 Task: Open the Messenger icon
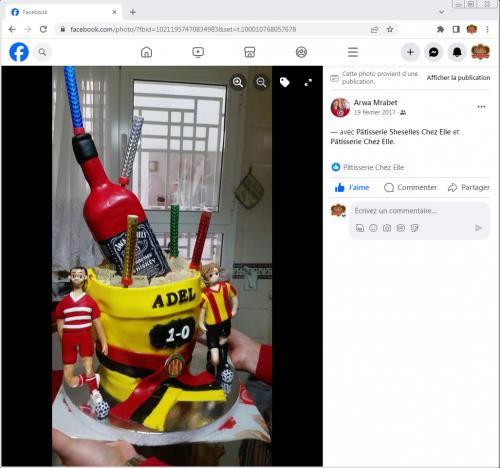pyautogui.click(x=434, y=52)
